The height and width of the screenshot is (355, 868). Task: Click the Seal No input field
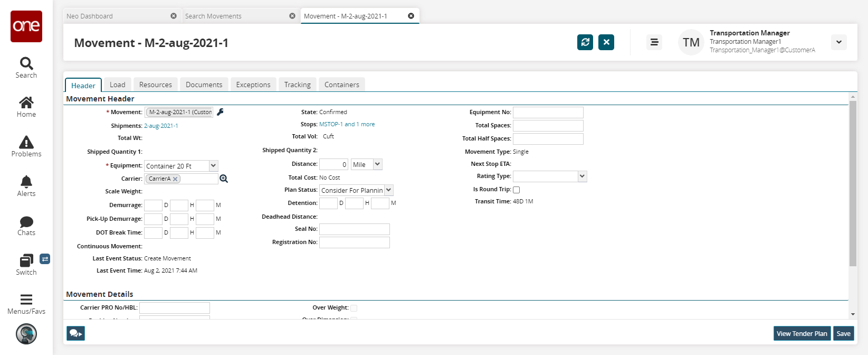pyautogui.click(x=354, y=229)
